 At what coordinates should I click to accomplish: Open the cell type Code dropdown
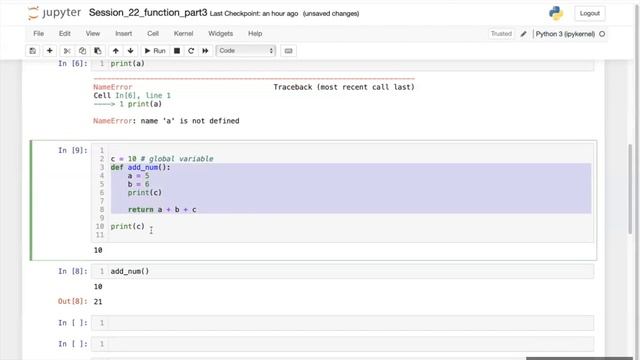(x=246, y=51)
